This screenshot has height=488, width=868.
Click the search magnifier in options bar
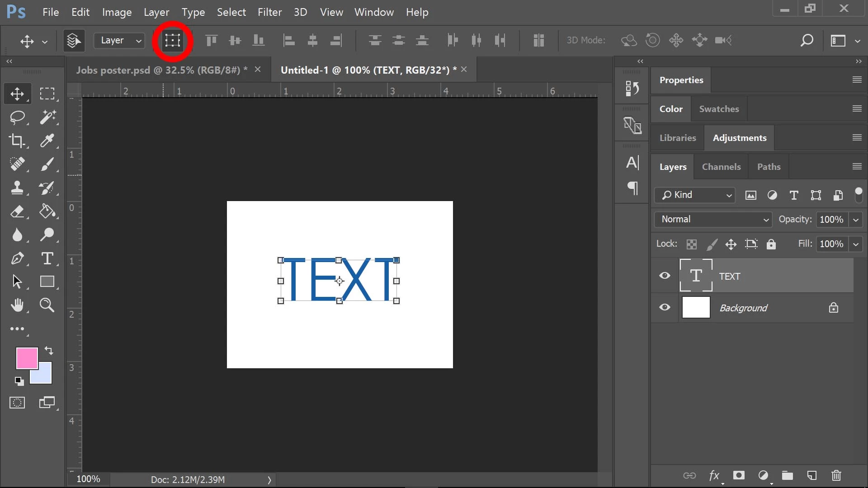[807, 41]
